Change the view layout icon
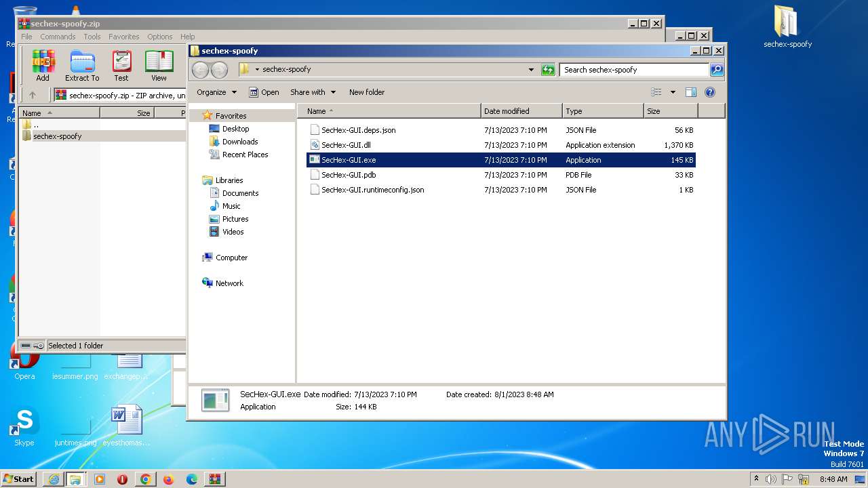 (x=656, y=92)
